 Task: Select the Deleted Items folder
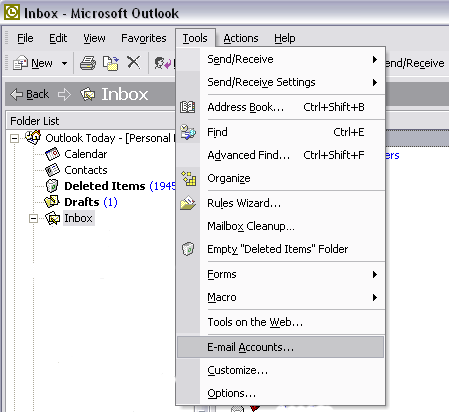click(105, 186)
